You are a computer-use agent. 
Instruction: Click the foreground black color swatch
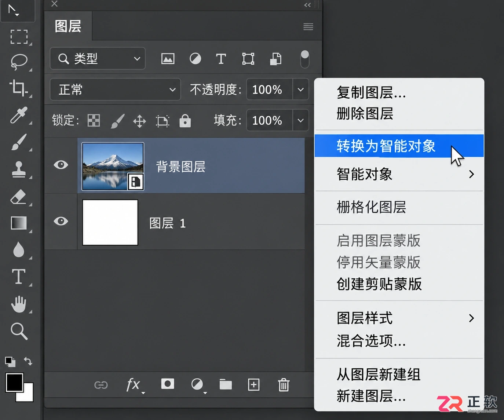[x=14, y=382]
